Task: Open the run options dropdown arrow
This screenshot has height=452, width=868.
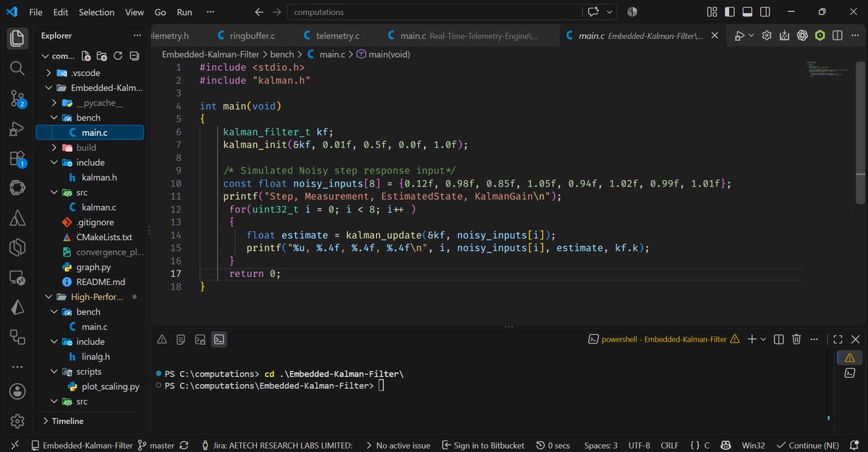Action: click(x=752, y=35)
